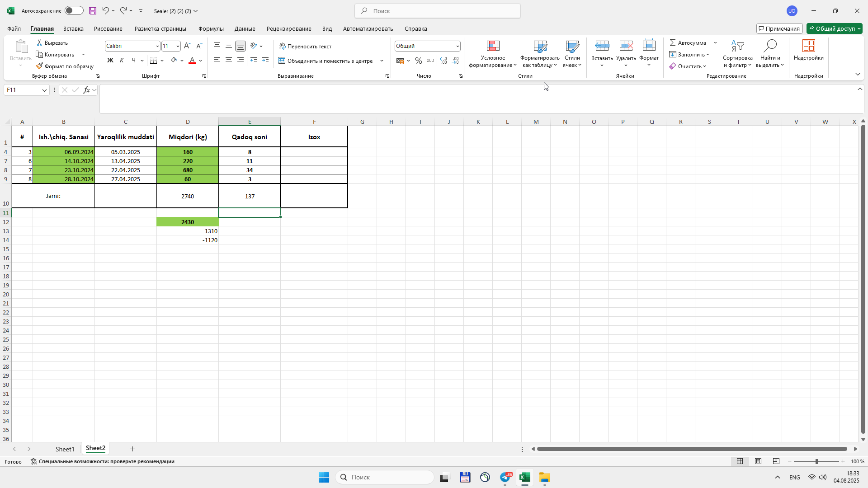Open number format Общий dropdown
The width and height of the screenshot is (868, 488).
(x=458, y=46)
